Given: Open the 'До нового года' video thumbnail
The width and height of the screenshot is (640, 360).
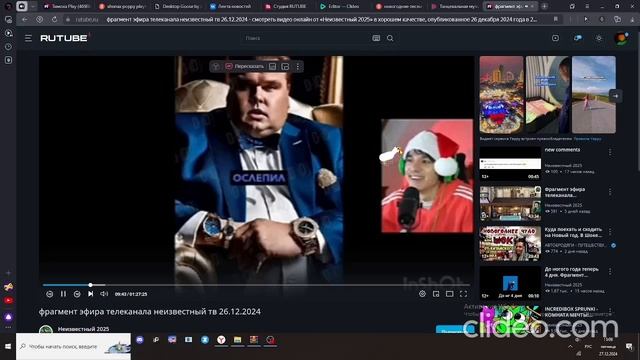Looking at the screenshot, I should pyautogui.click(x=510, y=283).
